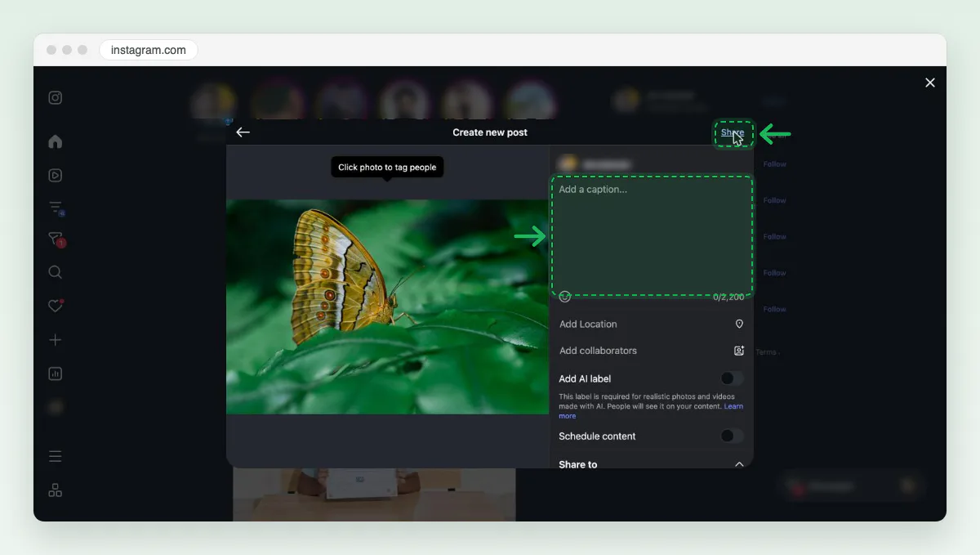Open the sidebar filter icon with red badge
The image size is (980, 555).
pyautogui.click(x=56, y=239)
